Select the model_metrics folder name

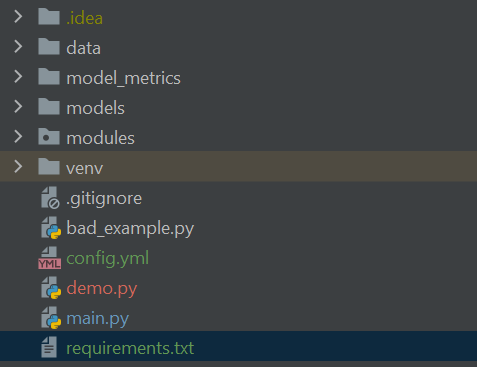coord(123,78)
